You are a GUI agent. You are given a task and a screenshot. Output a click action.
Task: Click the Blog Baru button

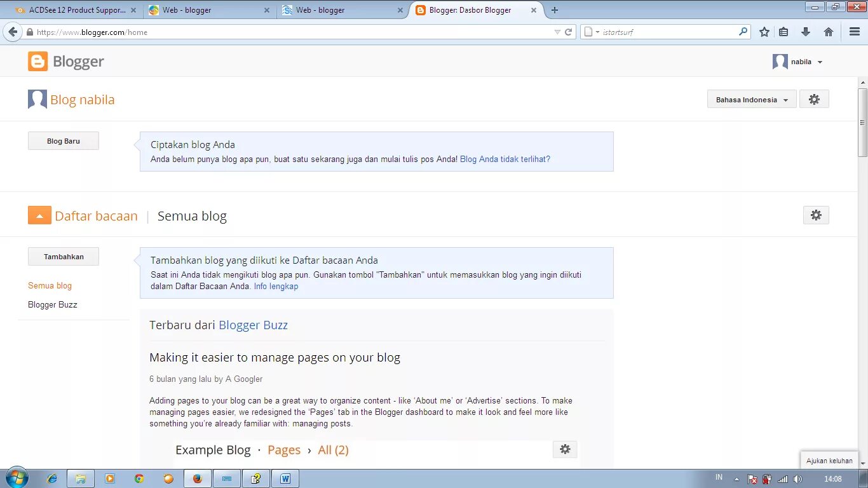(64, 141)
